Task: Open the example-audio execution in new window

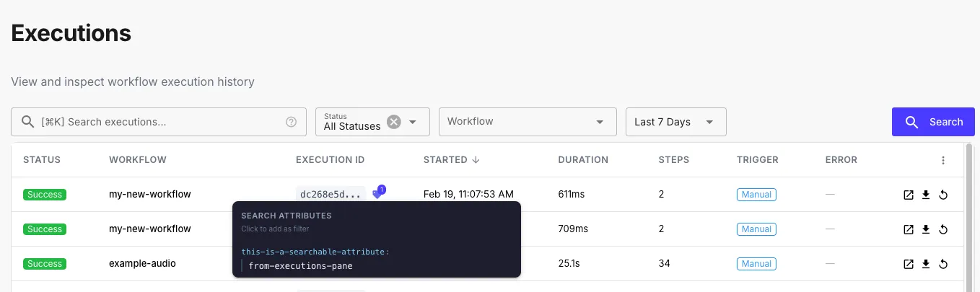Action: [x=909, y=264]
